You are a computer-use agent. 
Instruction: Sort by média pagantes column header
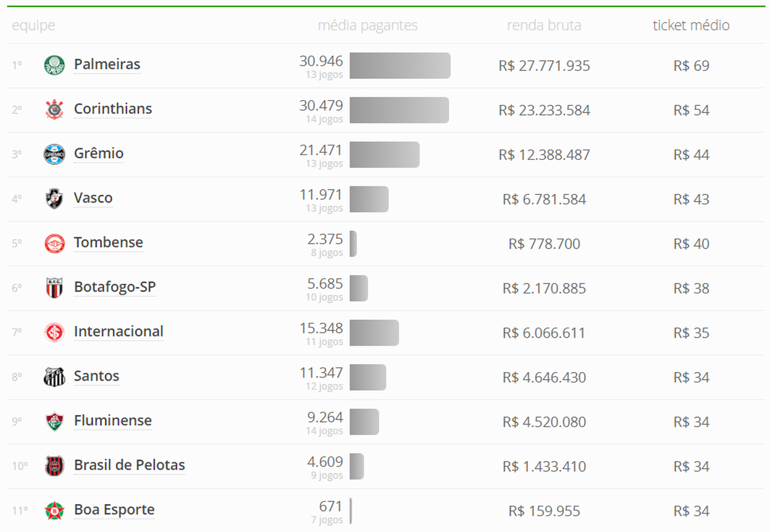point(368,25)
